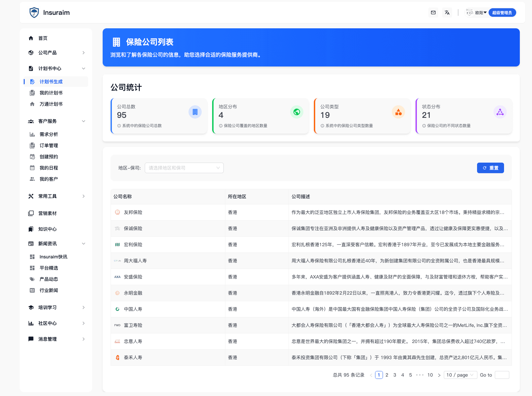The height and width of the screenshot is (396, 532).
Task: Click the language translation icon in the header
Action: (x=447, y=12)
